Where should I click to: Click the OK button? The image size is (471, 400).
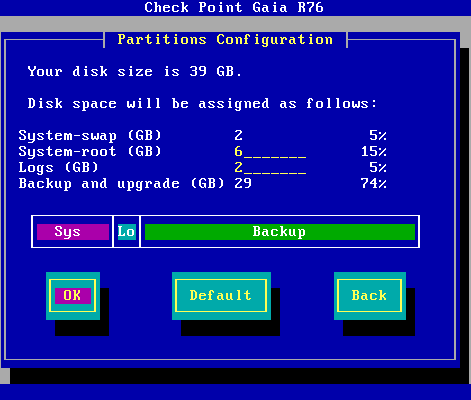pyautogui.click(x=73, y=296)
